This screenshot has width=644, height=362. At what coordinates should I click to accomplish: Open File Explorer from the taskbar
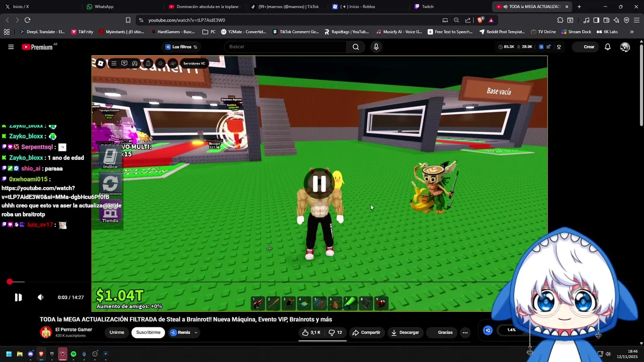coord(20,354)
